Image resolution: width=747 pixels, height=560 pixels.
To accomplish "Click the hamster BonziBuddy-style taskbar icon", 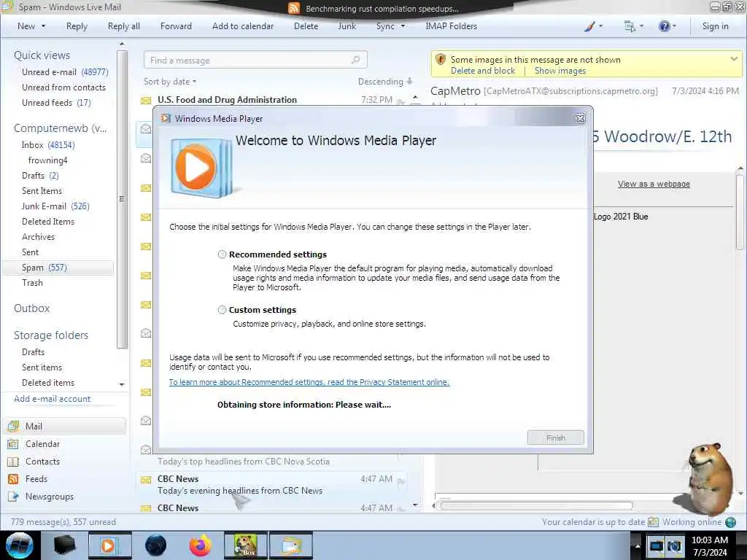I will pos(245,545).
